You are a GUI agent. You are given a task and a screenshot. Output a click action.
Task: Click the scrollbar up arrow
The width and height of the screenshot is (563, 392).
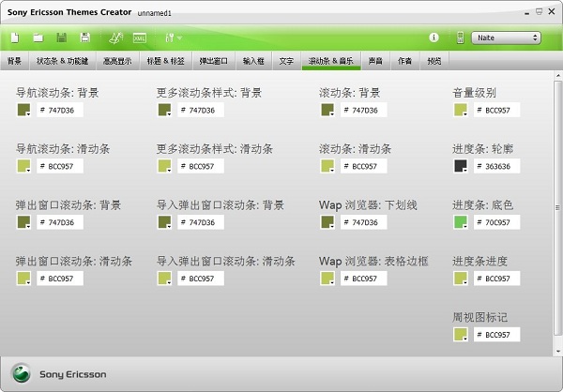coord(557,75)
